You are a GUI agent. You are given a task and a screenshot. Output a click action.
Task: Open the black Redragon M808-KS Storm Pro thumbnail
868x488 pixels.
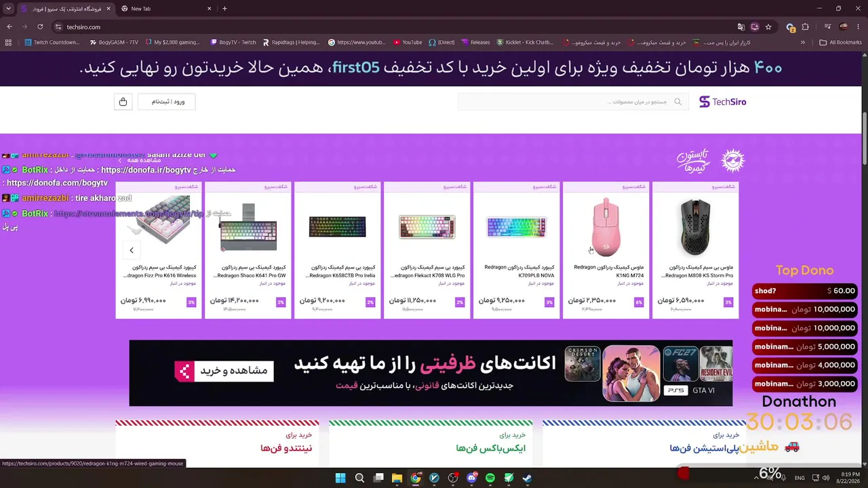click(x=696, y=227)
